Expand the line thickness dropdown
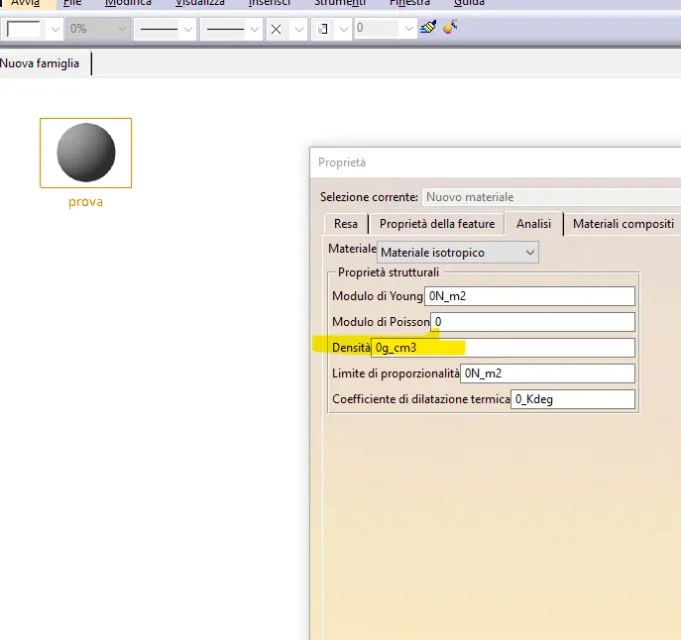 187,29
